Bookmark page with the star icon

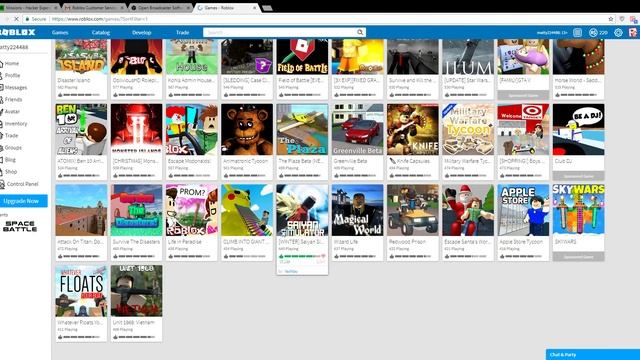(611, 19)
